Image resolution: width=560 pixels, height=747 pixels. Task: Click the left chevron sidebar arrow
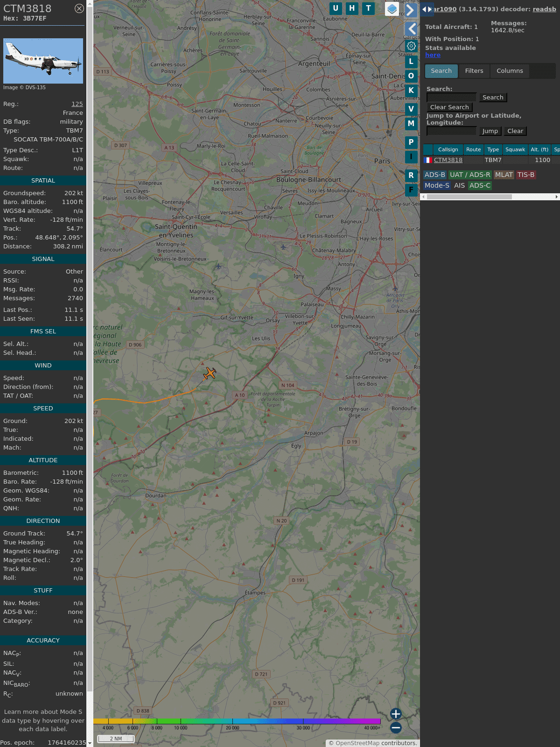click(x=411, y=28)
